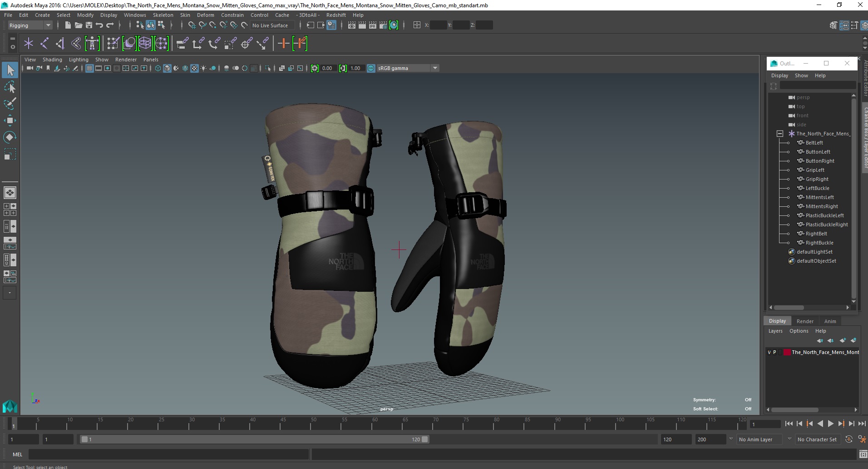The width and height of the screenshot is (868, 469).
Task: Redo the last action
Action: point(110,25)
